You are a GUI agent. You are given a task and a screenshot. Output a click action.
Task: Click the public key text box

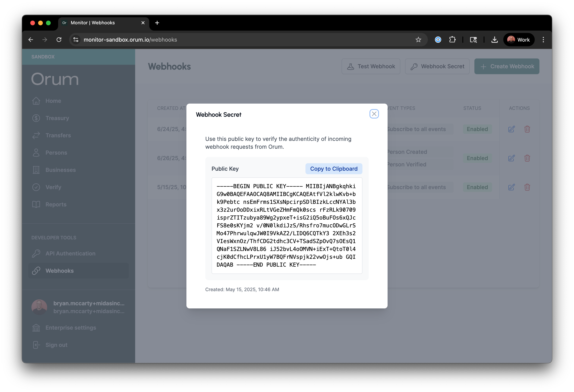(286, 225)
